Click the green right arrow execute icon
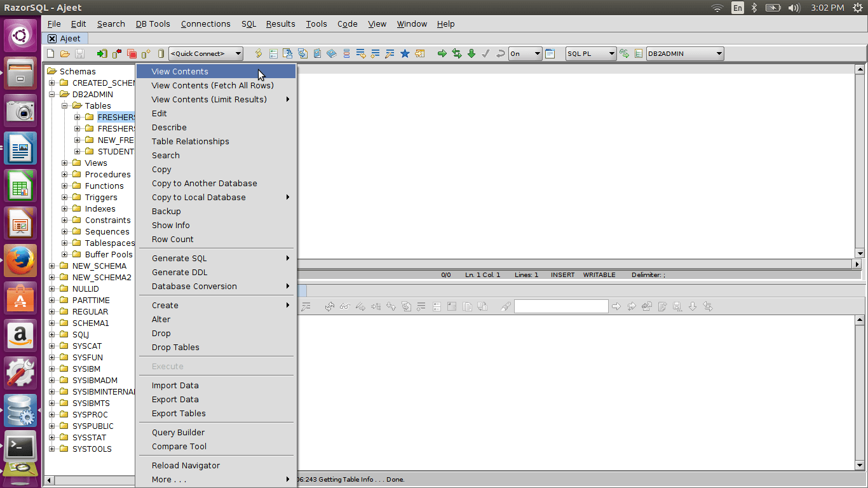 click(442, 54)
